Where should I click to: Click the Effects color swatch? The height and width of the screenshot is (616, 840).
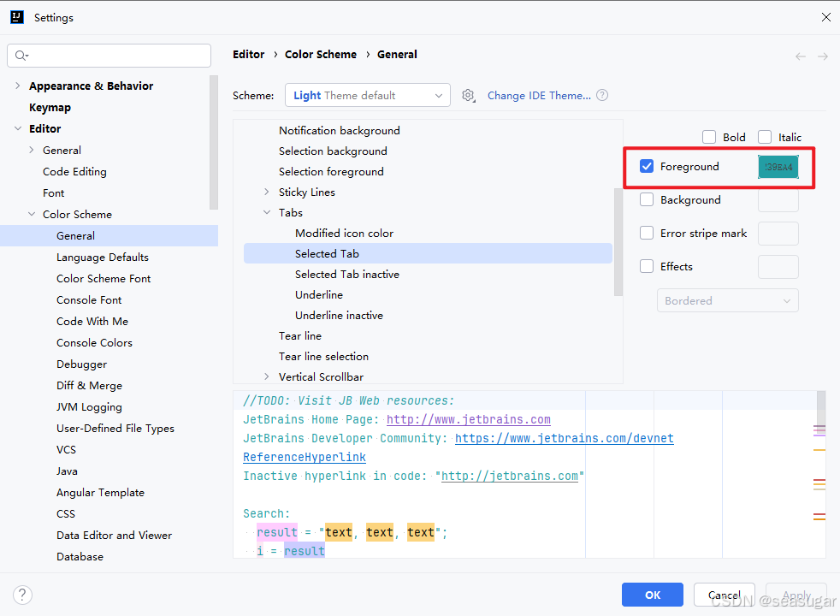point(778,266)
